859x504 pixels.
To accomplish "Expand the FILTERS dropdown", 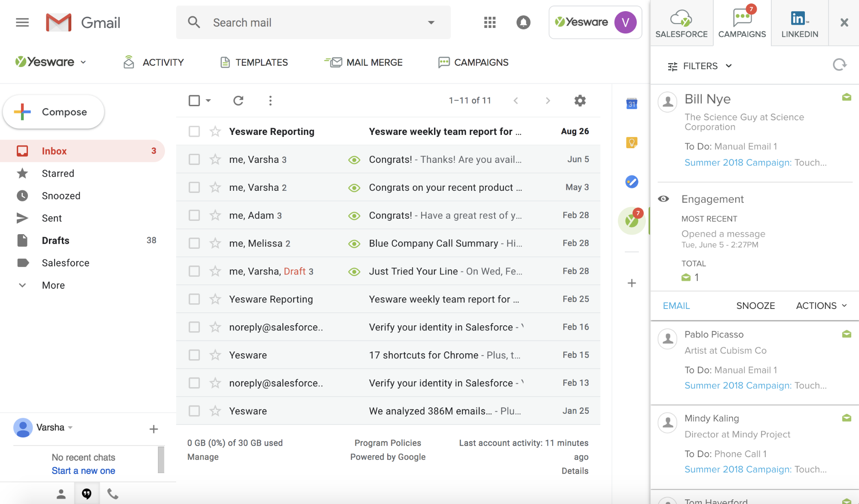I will tap(700, 66).
